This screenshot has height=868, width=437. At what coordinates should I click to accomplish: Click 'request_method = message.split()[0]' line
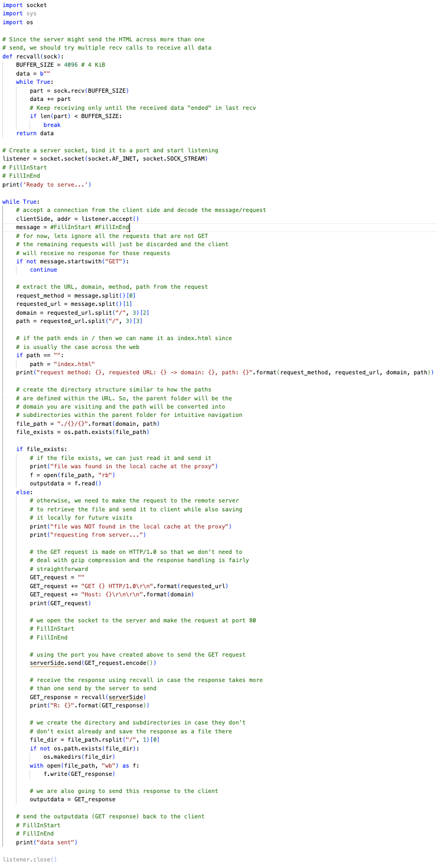(x=76, y=295)
